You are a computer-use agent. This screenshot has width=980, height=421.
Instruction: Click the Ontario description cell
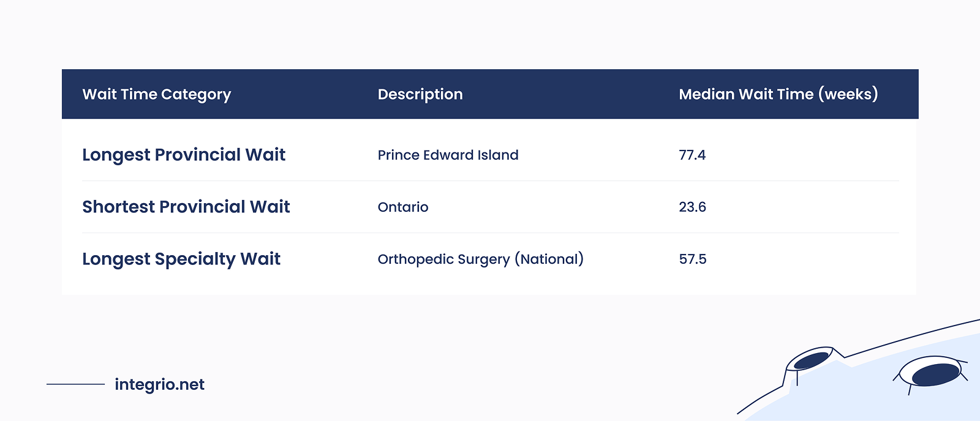pos(403,207)
